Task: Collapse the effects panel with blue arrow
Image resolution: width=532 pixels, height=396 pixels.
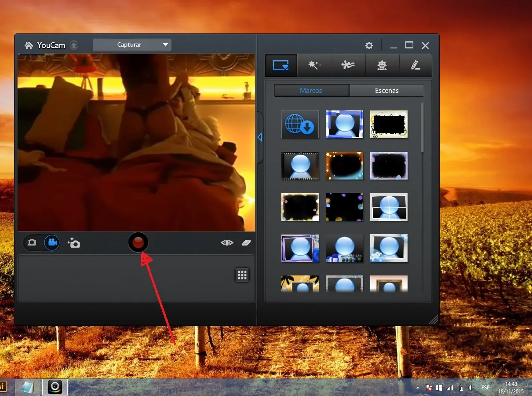Action: tap(259, 137)
